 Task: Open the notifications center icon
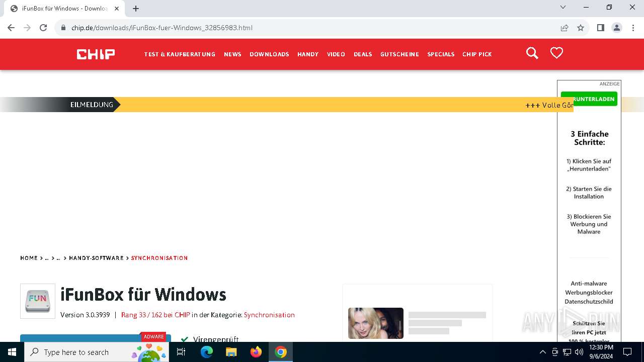pyautogui.click(x=627, y=352)
